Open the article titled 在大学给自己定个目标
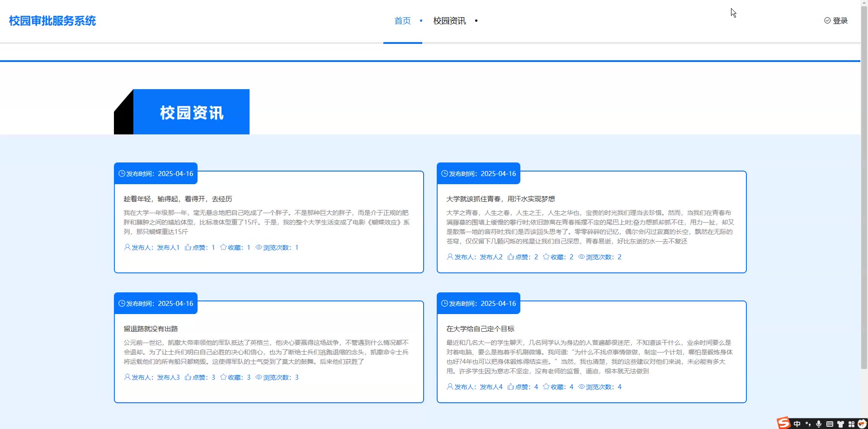The height and width of the screenshot is (429, 868). click(x=480, y=329)
